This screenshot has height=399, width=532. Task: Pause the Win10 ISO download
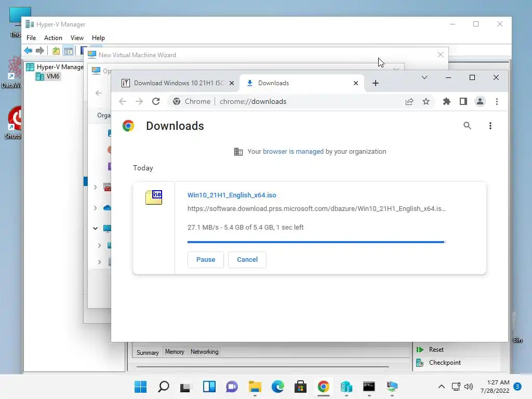[206, 260]
